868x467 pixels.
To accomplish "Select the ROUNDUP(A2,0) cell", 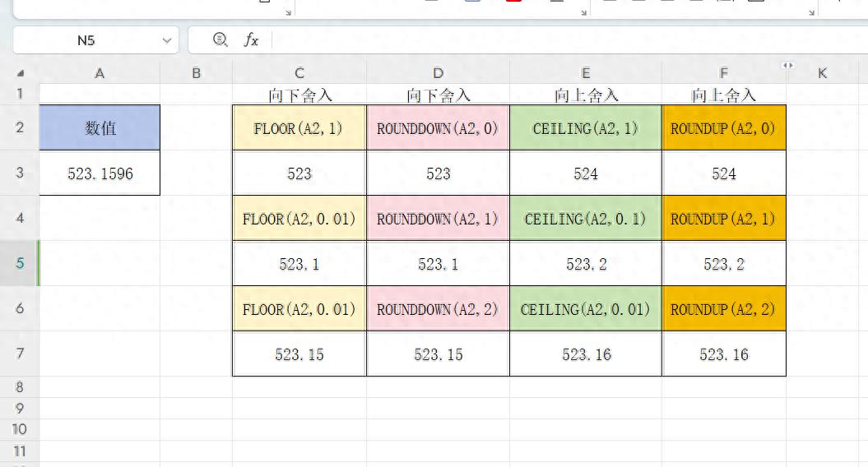I will click(x=723, y=127).
